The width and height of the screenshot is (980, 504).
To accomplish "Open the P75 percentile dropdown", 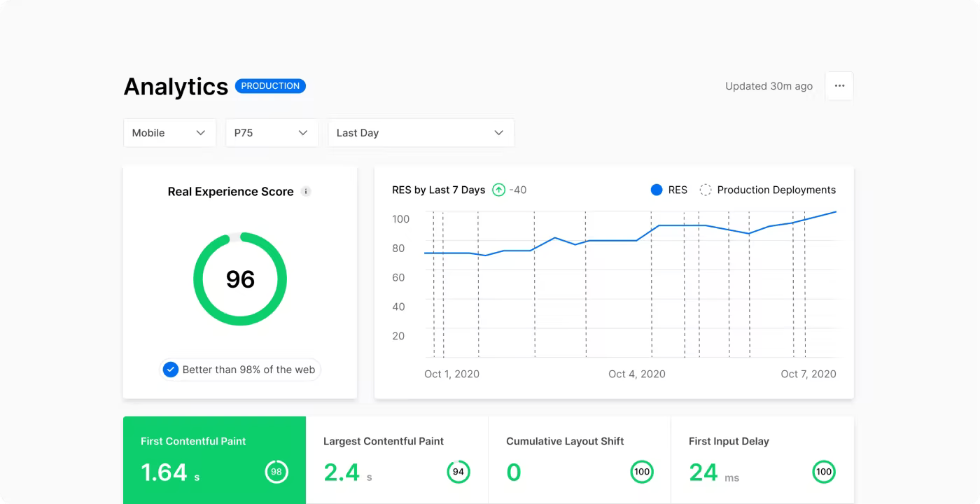I will (272, 133).
